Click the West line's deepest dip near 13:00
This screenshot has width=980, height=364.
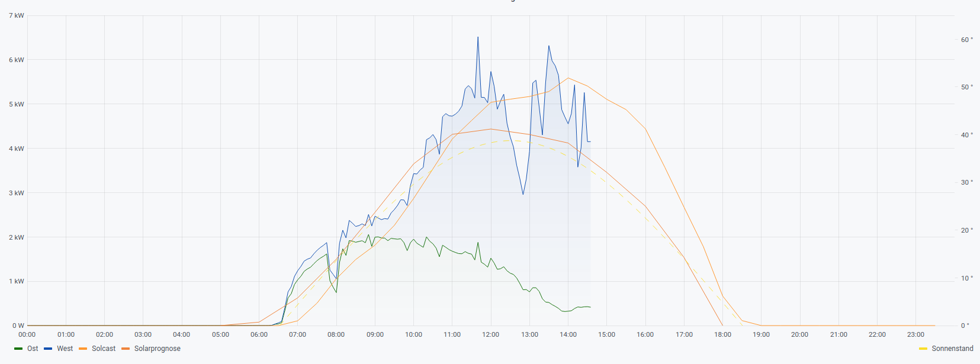point(523,194)
